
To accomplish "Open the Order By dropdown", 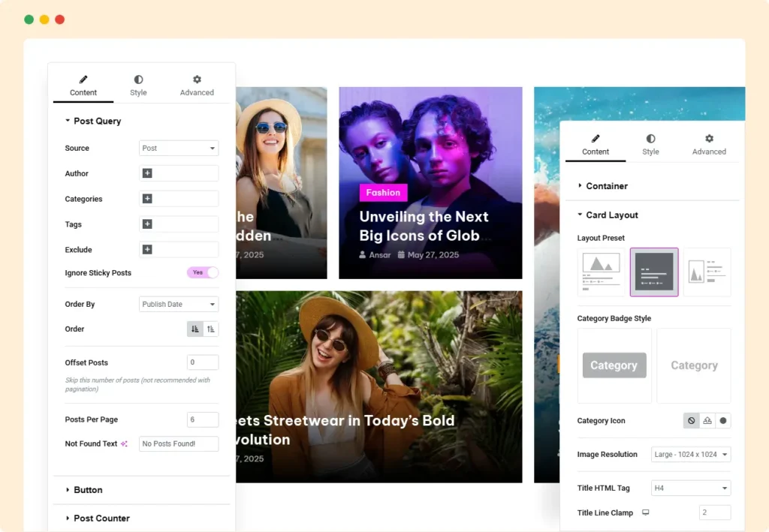I will pos(179,304).
